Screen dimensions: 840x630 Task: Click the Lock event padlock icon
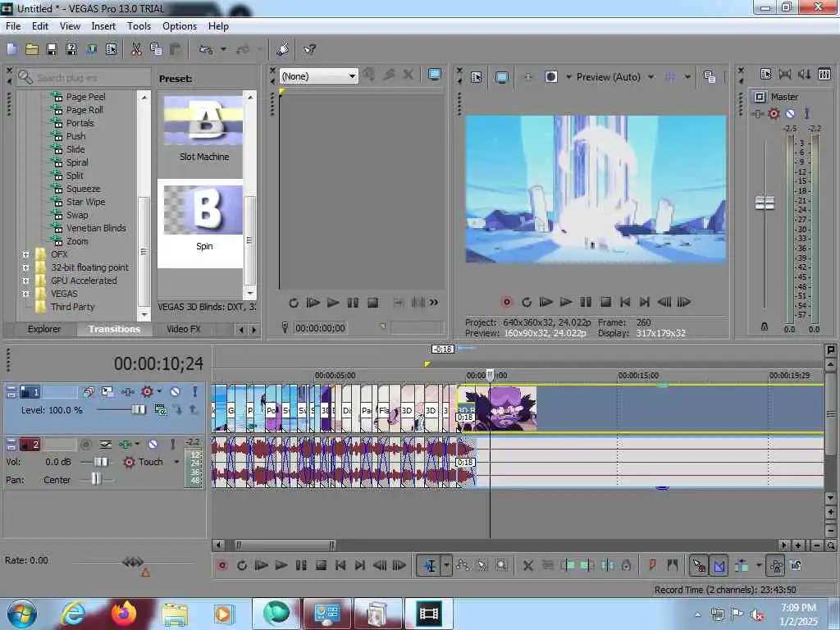click(626, 565)
